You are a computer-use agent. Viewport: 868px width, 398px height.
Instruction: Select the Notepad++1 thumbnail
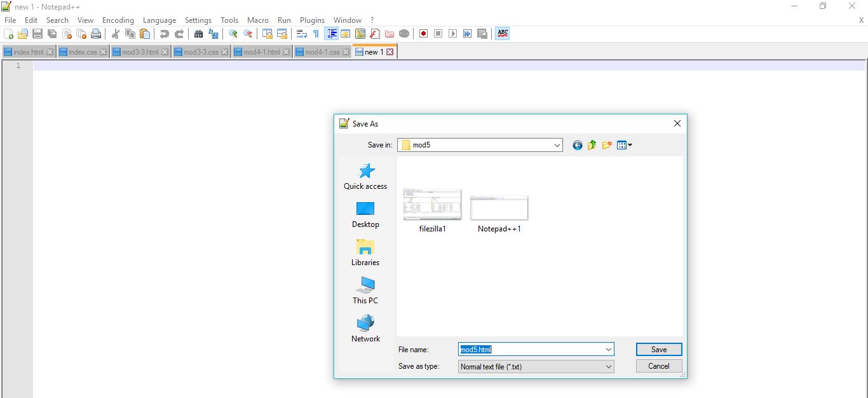tap(499, 214)
